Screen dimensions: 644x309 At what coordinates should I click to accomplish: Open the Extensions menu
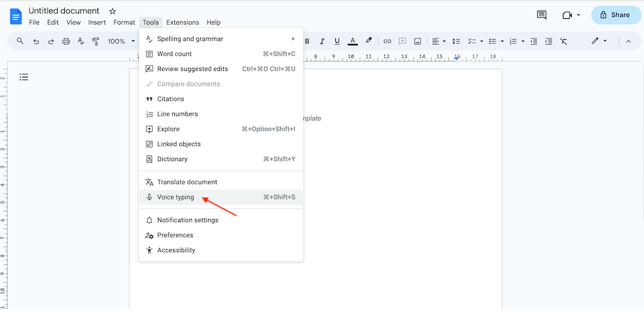182,23
